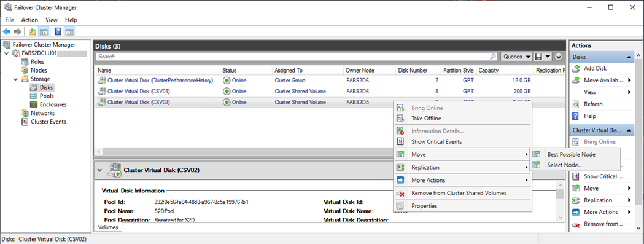Viewport: 644px width, 244px height.
Task: Click the Help question-mark toolbar icon
Action: point(58,32)
